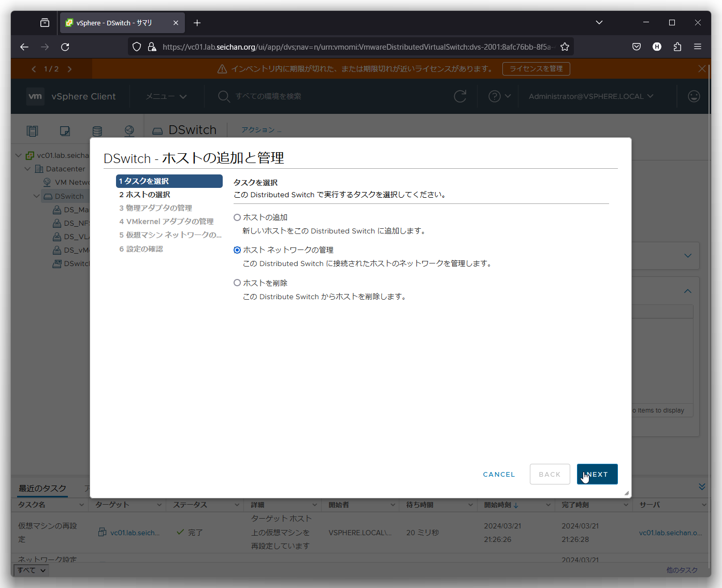
Task: Collapse the vc01.lab.seichan tree node
Action: (19, 155)
